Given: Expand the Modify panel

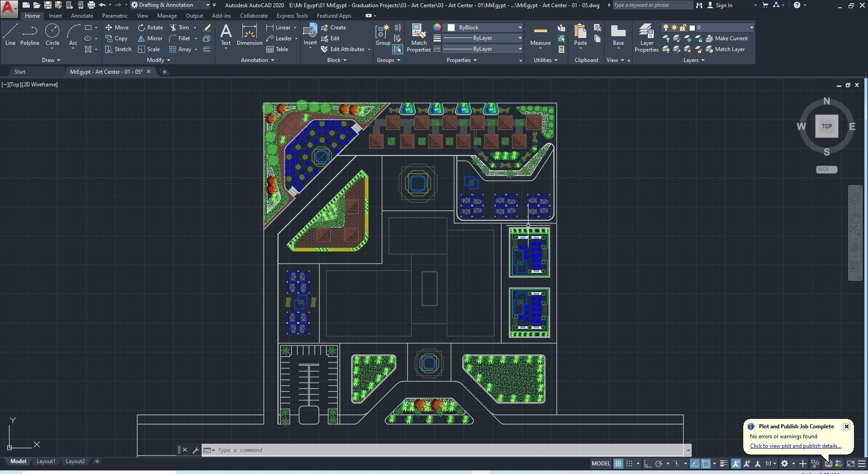Looking at the screenshot, I should coord(158,60).
